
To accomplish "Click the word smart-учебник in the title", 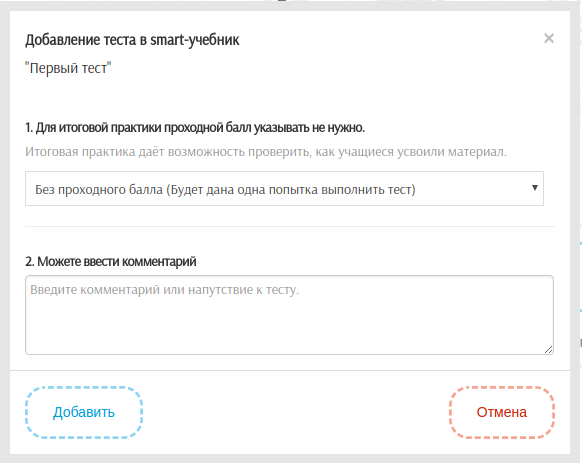I will [194, 40].
